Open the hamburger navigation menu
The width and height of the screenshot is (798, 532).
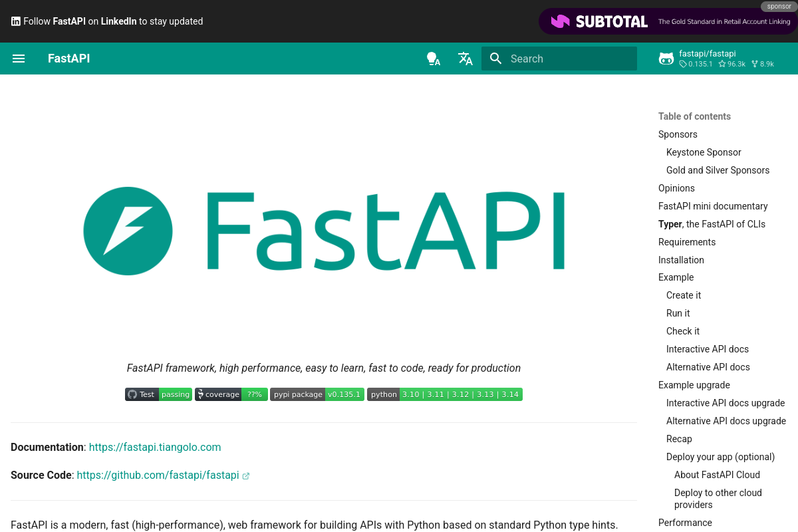19,59
